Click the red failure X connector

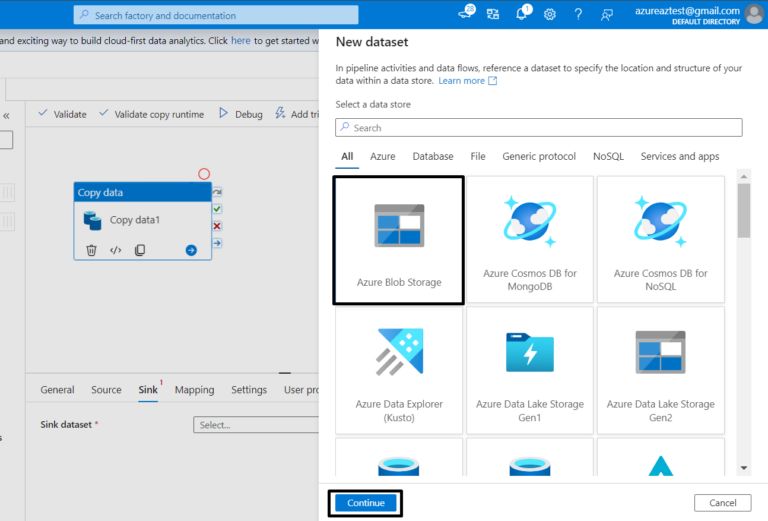[x=217, y=226]
